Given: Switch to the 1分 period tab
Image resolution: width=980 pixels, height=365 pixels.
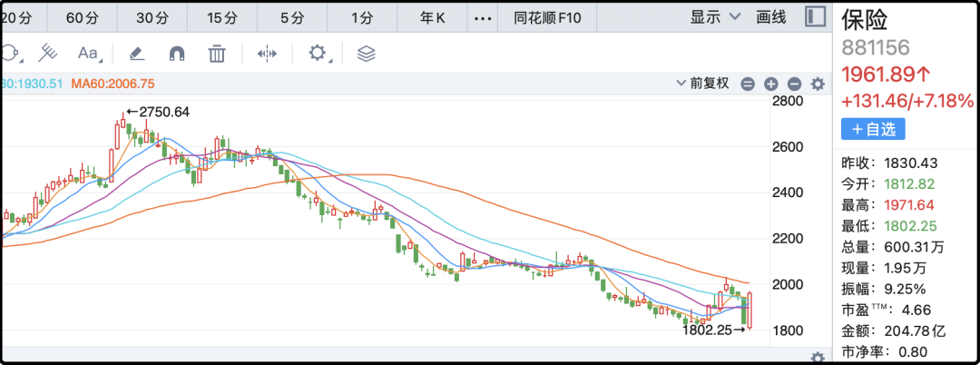Looking at the screenshot, I should coord(362,18).
